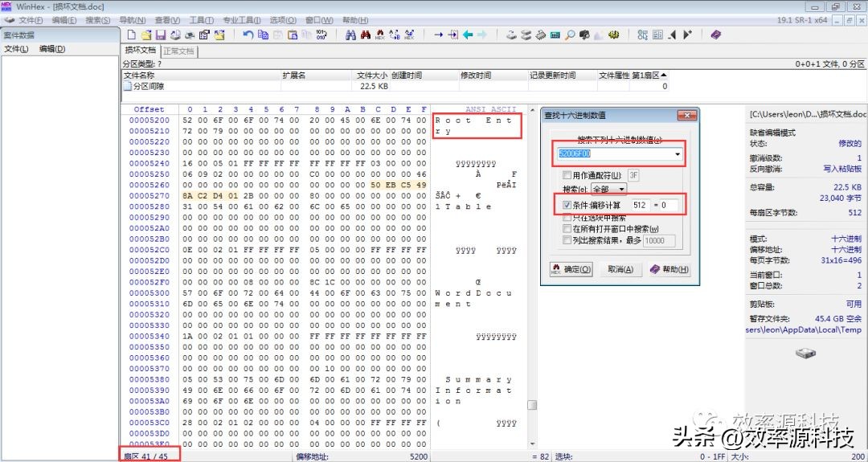Click the wildcard character field 3F
Viewport: 868px width, 462px height.
pyautogui.click(x=634, y=175)
